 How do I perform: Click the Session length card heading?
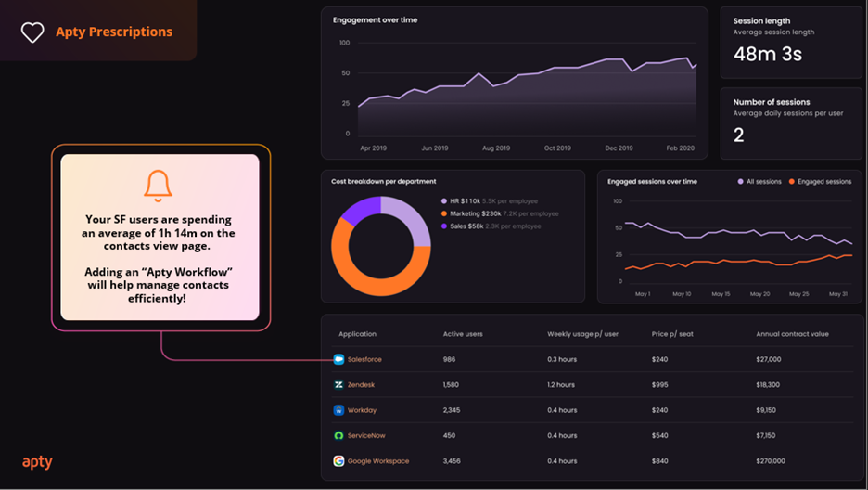(761, 21)
